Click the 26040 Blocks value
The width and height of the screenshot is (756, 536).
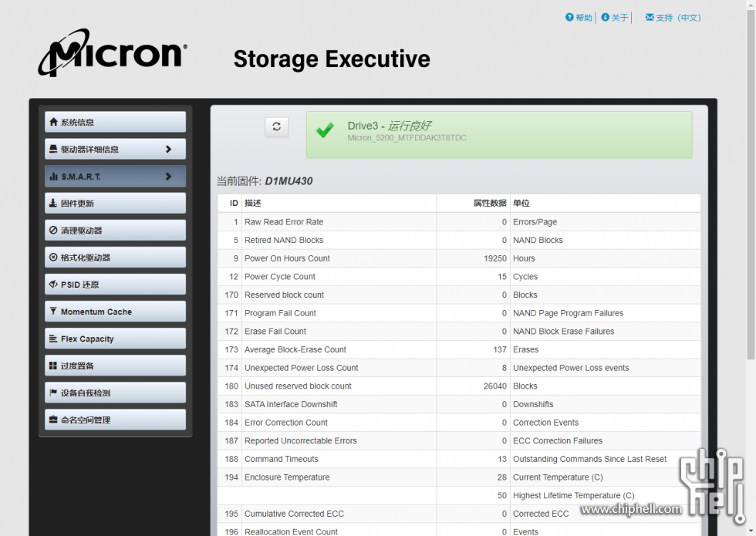[x=495, y=386]
